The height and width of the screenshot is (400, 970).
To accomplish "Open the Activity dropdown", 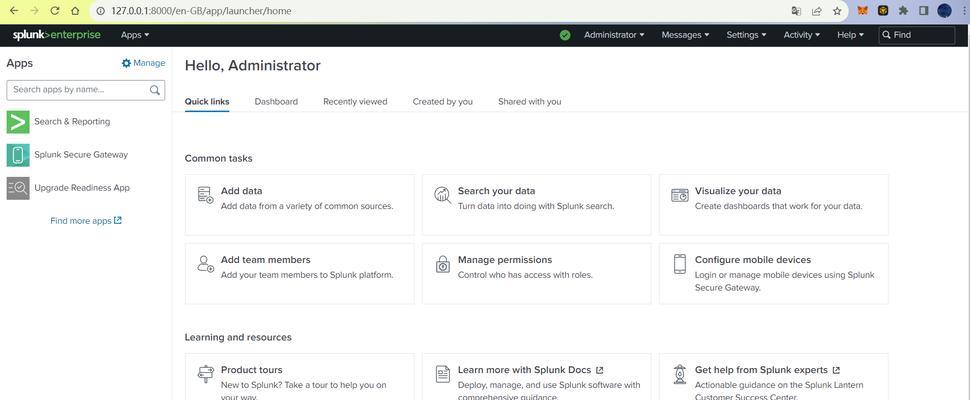I will 802,35.
